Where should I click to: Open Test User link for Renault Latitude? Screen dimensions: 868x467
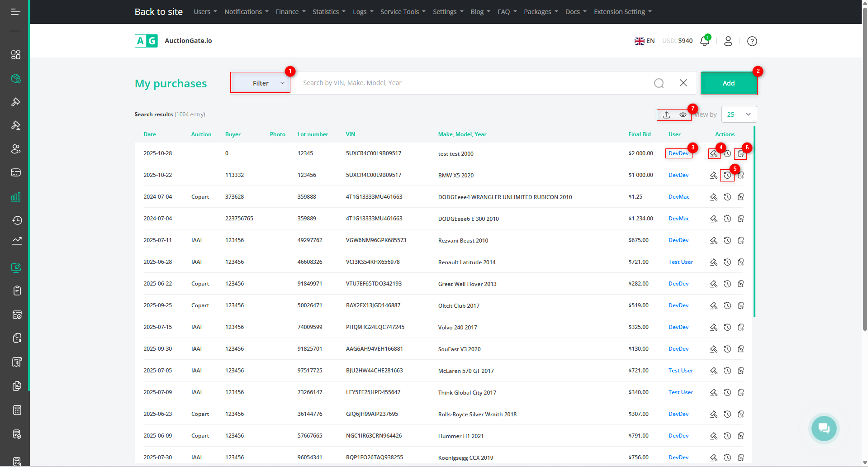(680, 262)
